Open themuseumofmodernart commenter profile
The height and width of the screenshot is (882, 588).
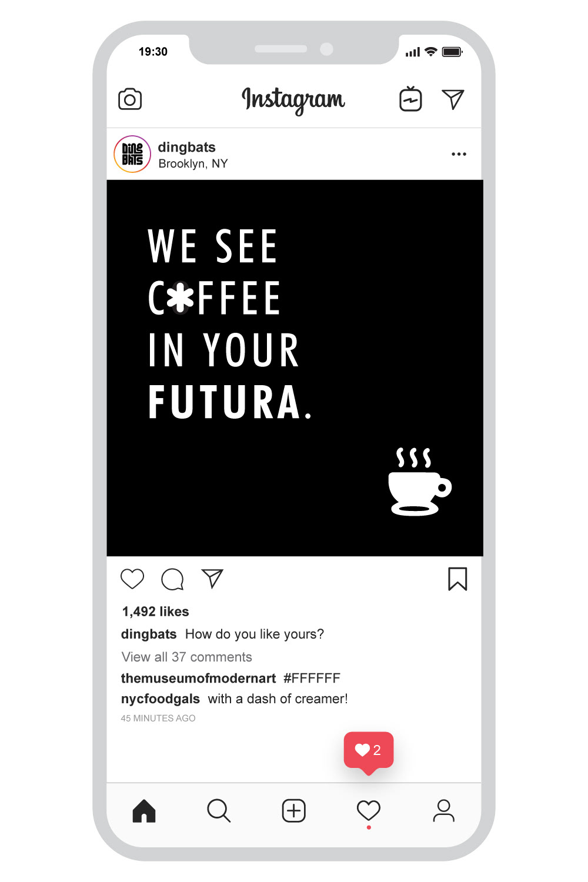coord(198,678)
